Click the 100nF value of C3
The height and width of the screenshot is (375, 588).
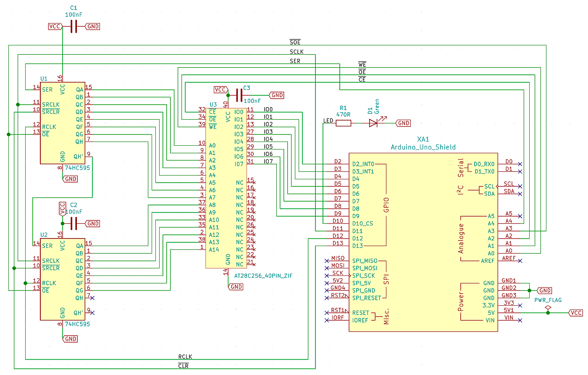[252, 101]
